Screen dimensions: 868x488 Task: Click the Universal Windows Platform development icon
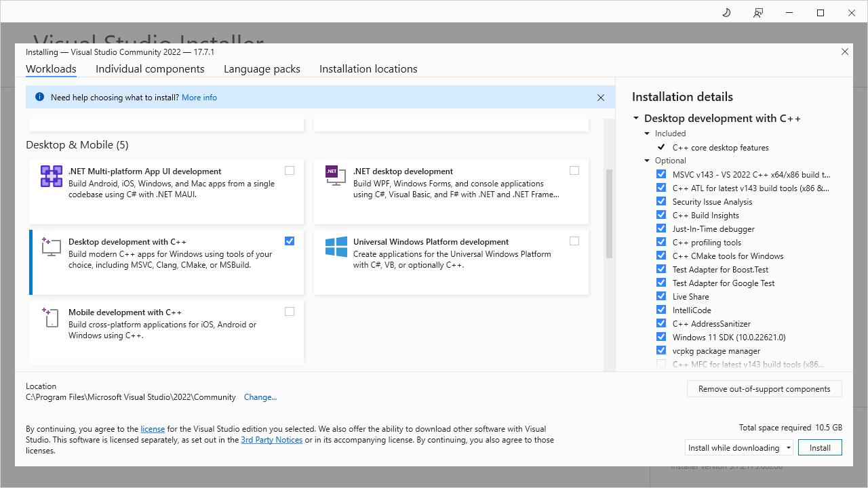click(x=335, y=247)
